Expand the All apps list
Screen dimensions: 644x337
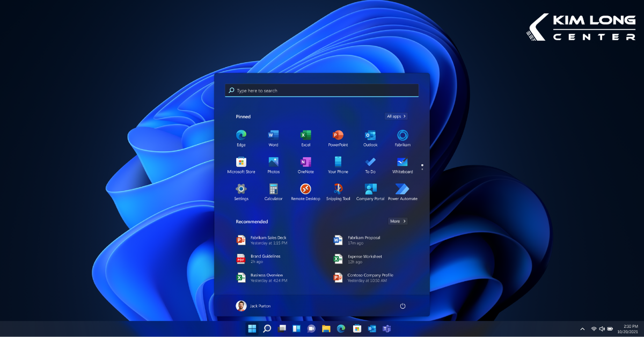[x=396, y=116]
